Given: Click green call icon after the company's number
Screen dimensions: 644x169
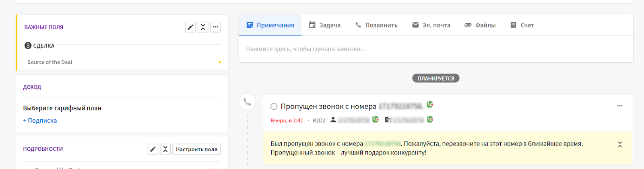Looking at the screenshot, I should (x=430, y=119).
